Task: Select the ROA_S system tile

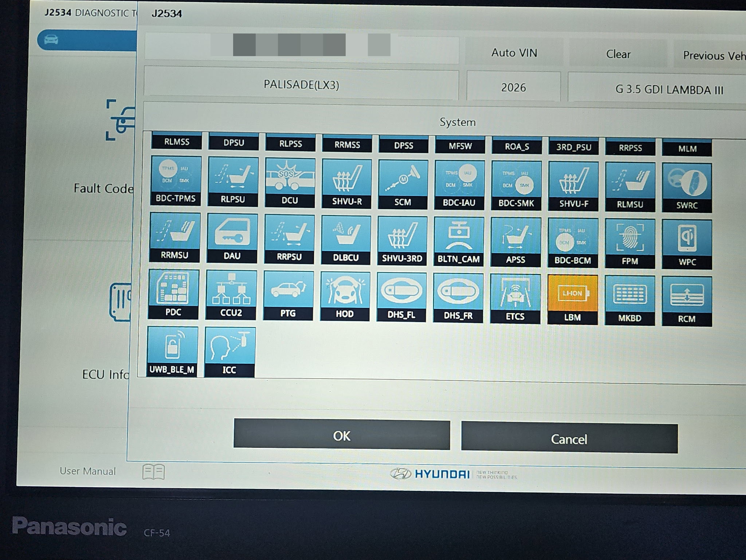Action: pos(517,146)
